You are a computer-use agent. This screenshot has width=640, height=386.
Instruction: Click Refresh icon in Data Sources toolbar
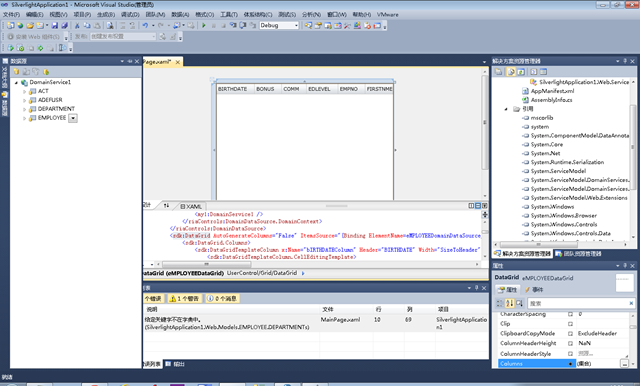coord(46,72)
